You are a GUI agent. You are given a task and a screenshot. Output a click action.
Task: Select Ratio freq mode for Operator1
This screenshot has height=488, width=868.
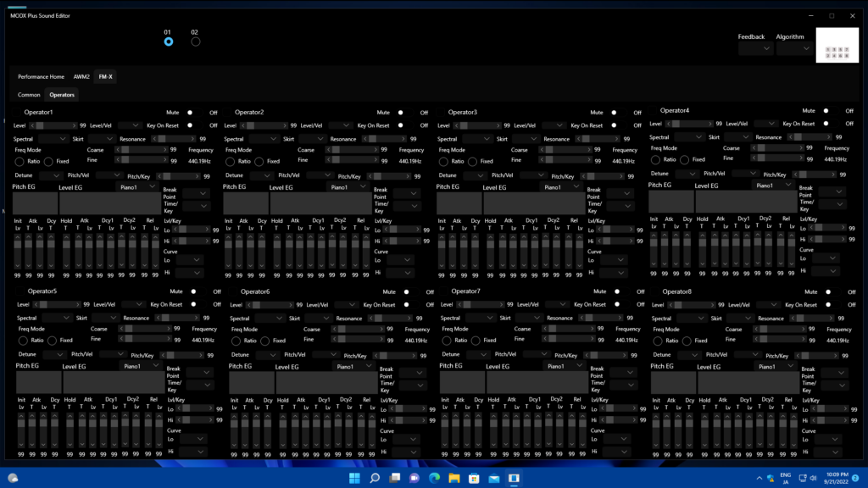point(19,162)
